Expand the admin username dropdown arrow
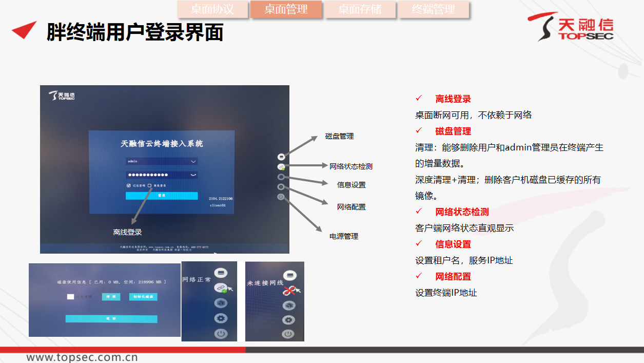Image resolution: width=644 pixels, height=363 pixels. pos(193,161)
